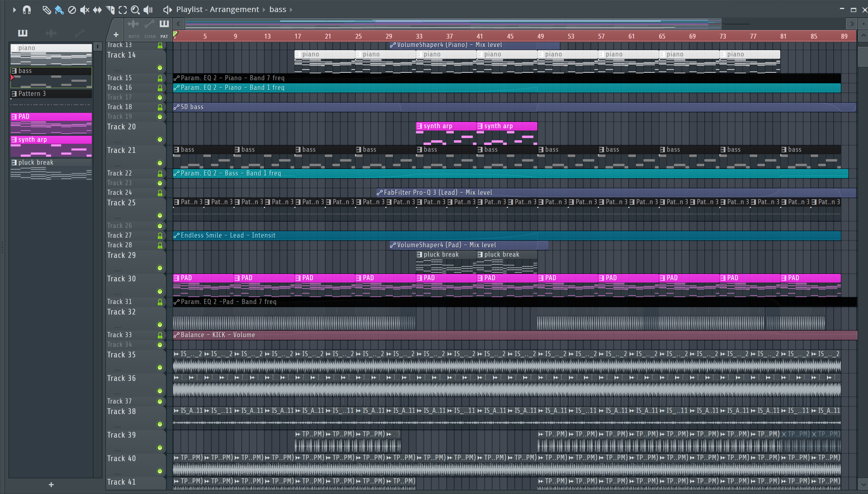This screenshot has width=868, height=494.
Task: Show patterns in the picker panel
Action: 23,33
